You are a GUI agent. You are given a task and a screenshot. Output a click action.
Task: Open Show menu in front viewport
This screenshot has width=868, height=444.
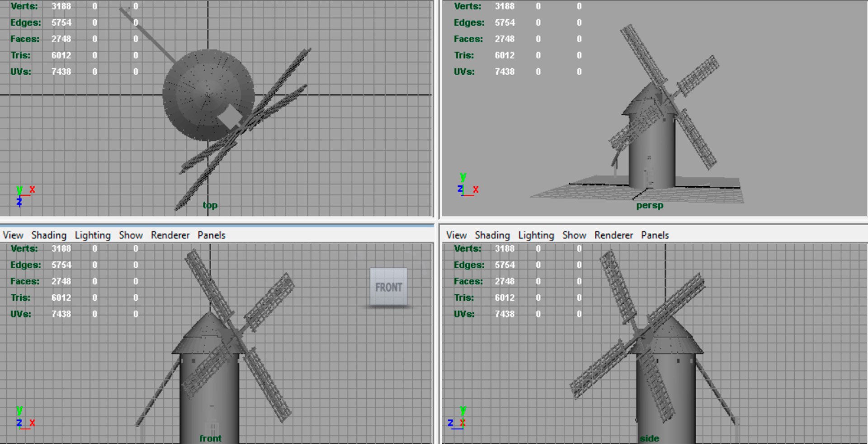tap(131, 235)
